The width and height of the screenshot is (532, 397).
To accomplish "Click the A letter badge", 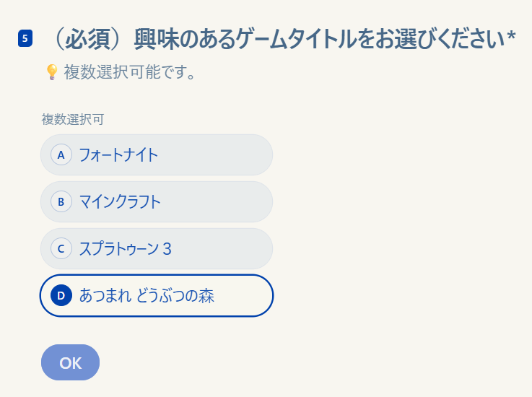I will tap(61, 154).
